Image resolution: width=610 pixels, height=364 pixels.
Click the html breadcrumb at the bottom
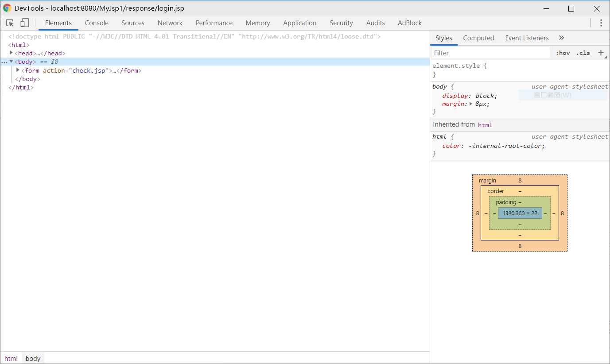pos(11,359)
